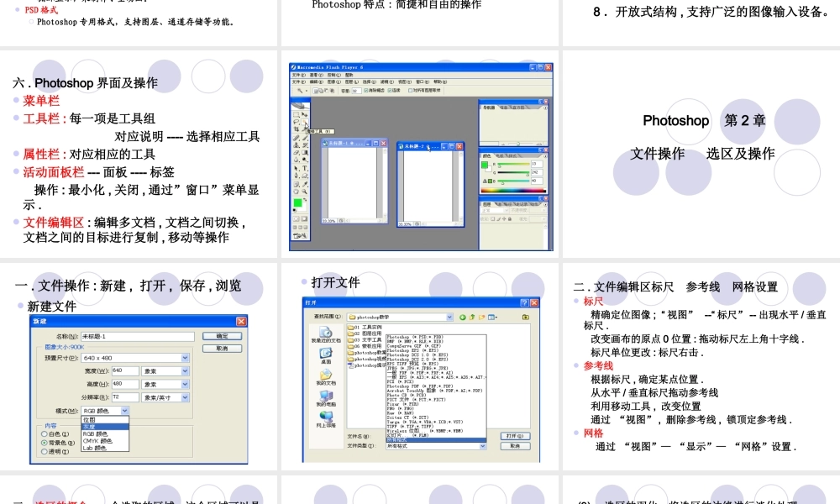Click the green foreground color swatch in toolbox
The height and width of the screenshot is (504, 840).
(x=297, y=202)
